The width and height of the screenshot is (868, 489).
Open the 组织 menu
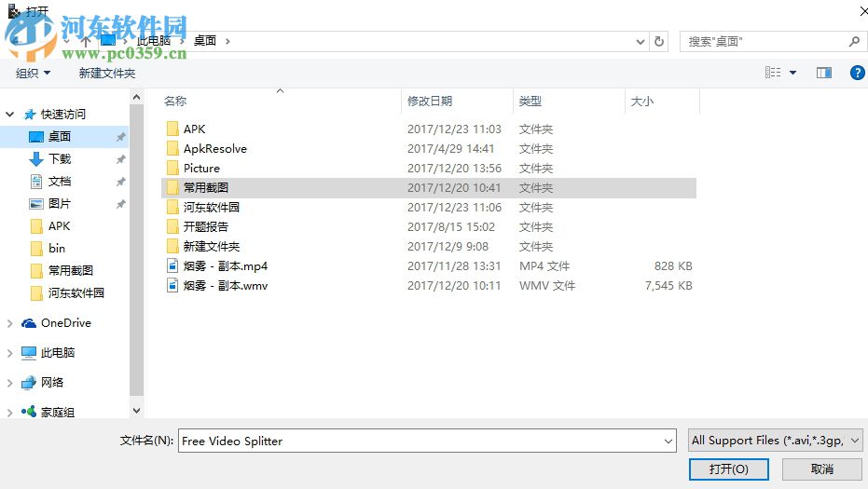[33, 73]
